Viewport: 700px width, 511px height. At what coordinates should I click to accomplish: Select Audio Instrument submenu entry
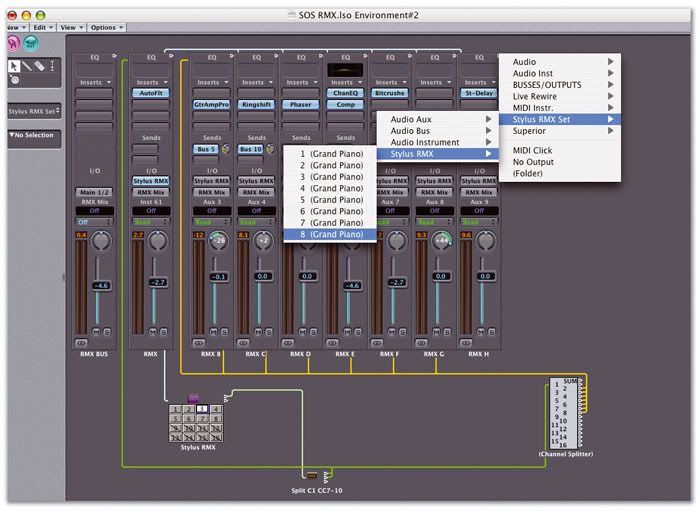pyautogui.click(x=438, y=142)
